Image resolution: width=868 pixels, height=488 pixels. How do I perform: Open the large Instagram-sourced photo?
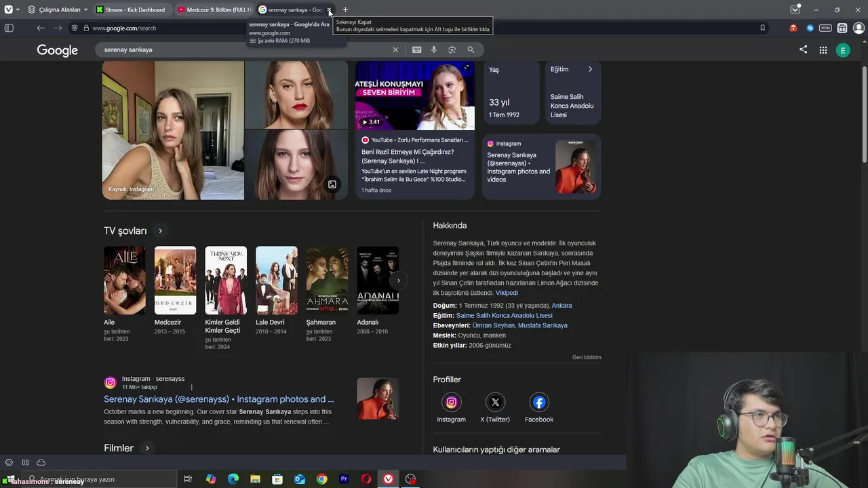173,130
